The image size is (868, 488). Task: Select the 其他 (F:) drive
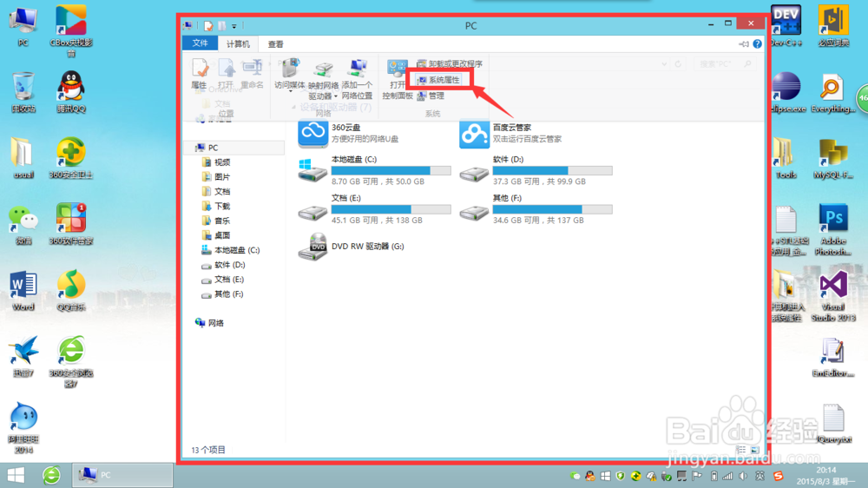pos(536,208)
